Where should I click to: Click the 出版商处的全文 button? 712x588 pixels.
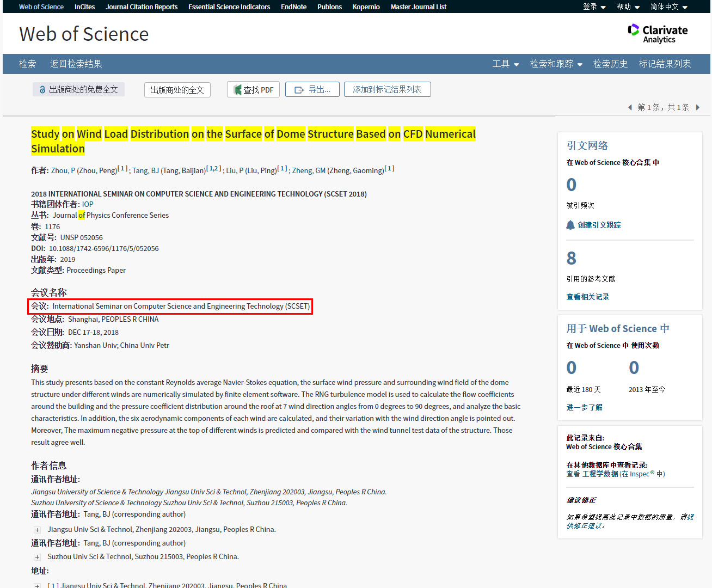(177, 90)
